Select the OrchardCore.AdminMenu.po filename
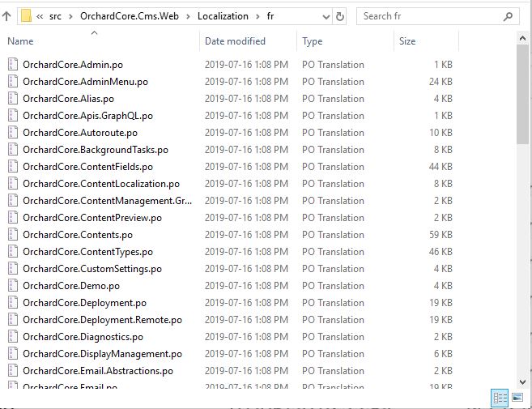The height and width of the screenshot is (409, 532). coord(86,82)
